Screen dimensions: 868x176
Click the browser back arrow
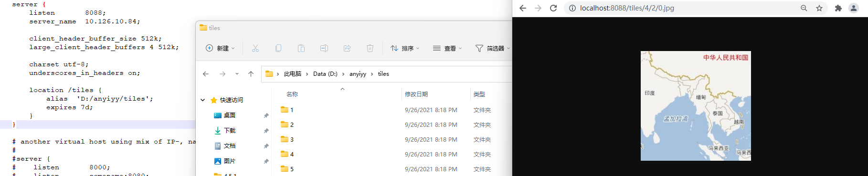click(523, 8)
